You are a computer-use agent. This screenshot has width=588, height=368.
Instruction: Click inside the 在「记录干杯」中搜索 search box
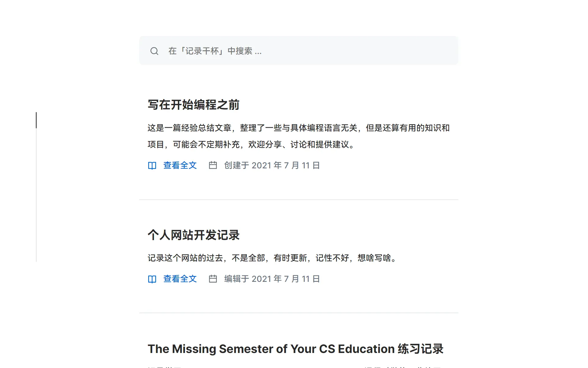tap(276, 51)
